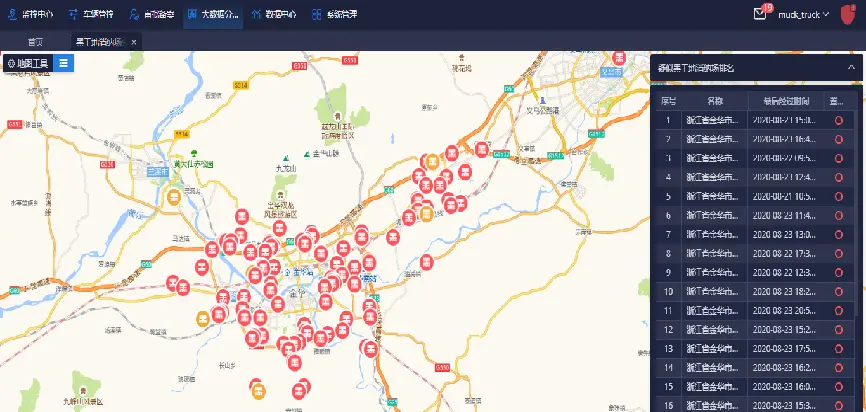Locate row 6 site via red circle icon
Screen dimensions: 866x412
(x=838, y=216)
